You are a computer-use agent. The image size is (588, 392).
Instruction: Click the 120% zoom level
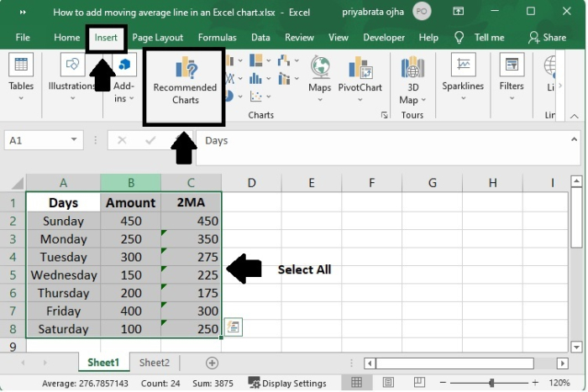(x=559, y=383)
